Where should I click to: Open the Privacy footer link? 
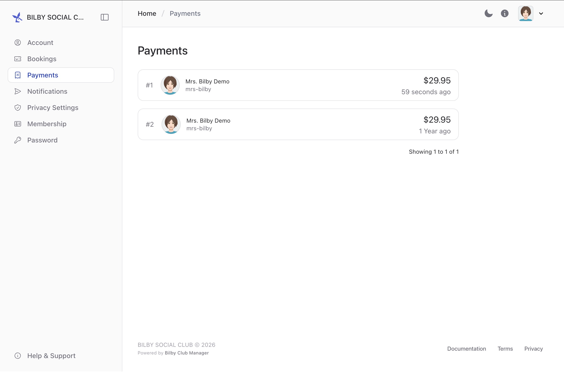coord(533,348)
